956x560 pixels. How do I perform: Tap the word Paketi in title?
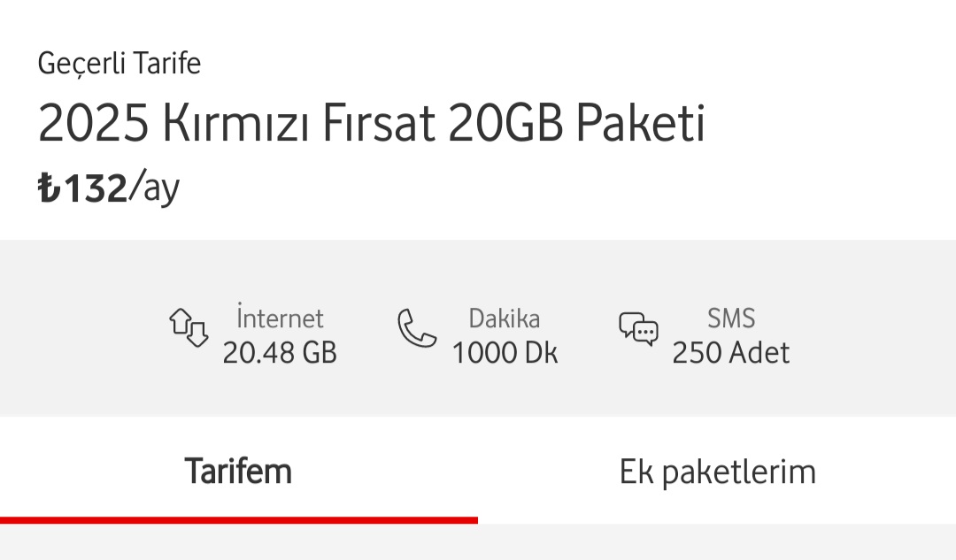[x=640, y=124]
